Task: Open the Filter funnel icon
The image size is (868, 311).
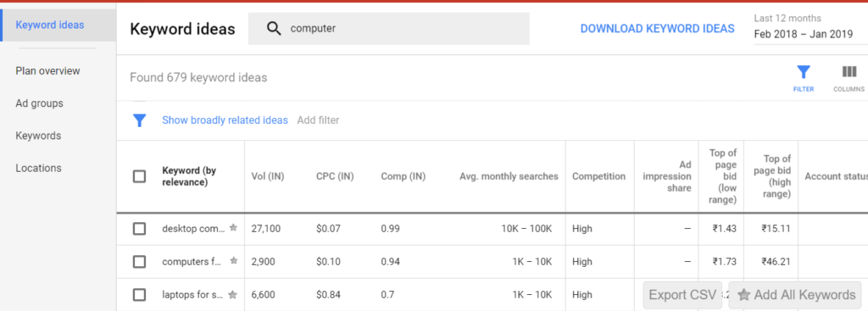Action: point(804,72)
